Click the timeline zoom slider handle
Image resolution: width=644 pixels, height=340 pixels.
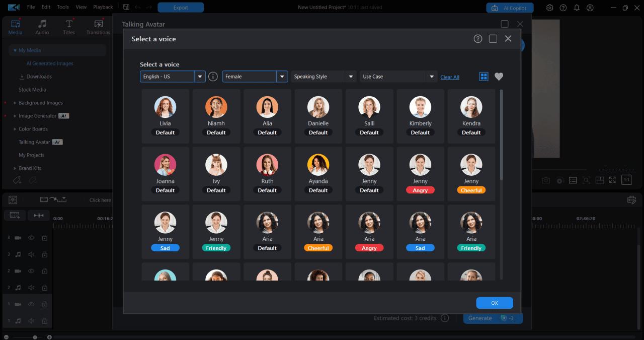[35, 337]
